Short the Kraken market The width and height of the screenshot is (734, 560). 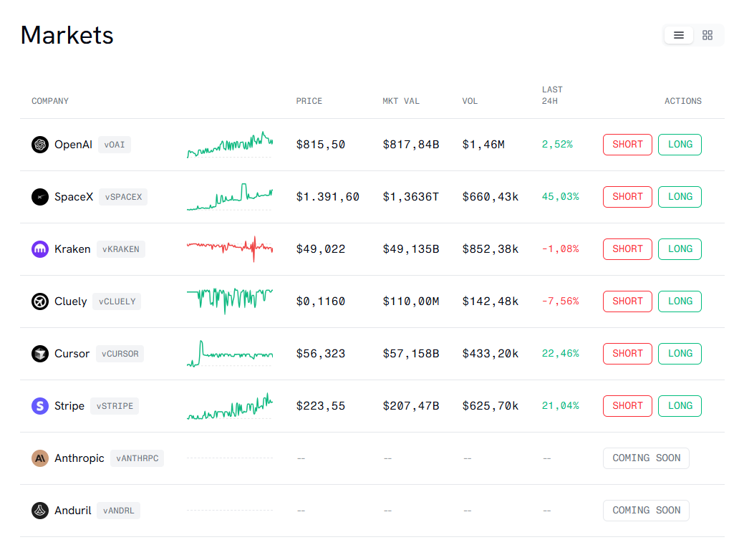627,248
